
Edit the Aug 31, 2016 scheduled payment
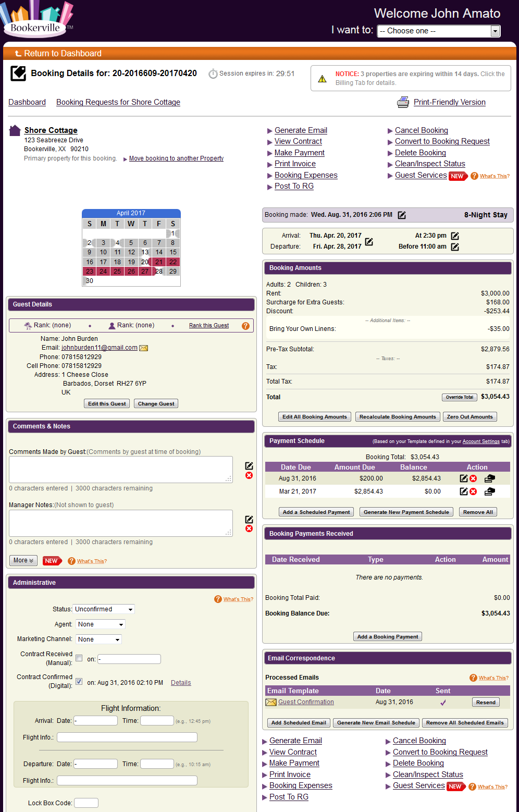tap(463, 478)
